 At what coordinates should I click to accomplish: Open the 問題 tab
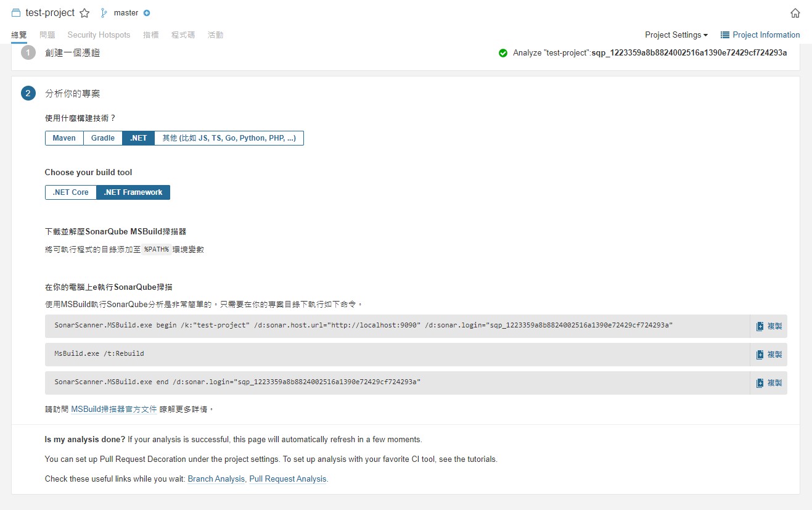[x=47, y=35]
